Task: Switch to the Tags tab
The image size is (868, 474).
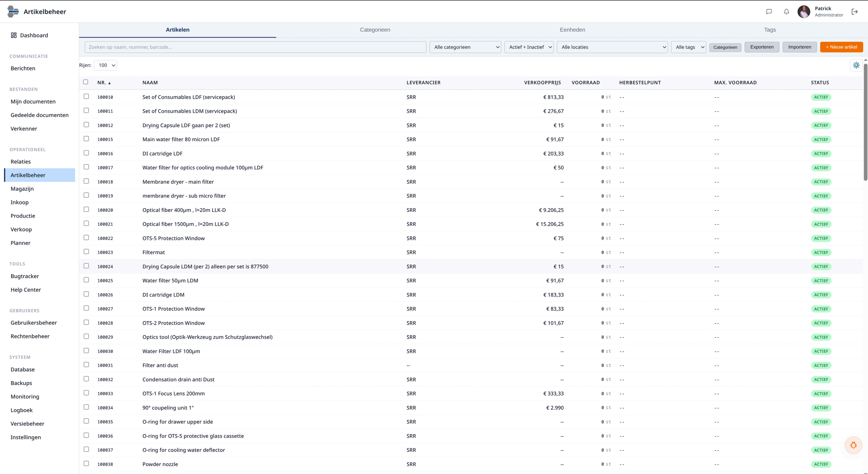Action: click(770, 30)
